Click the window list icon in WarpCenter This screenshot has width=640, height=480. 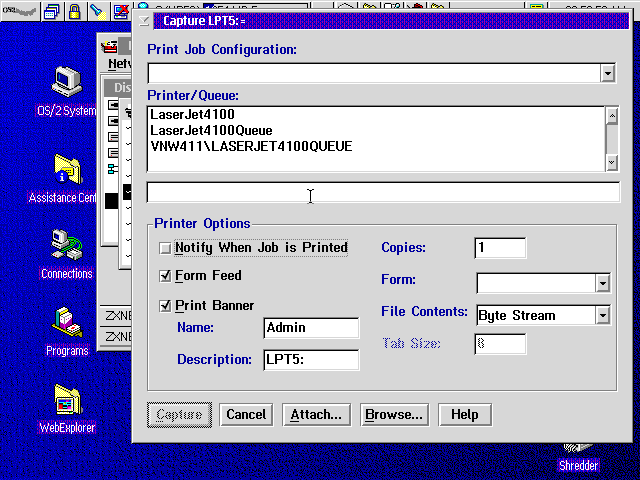52,12
